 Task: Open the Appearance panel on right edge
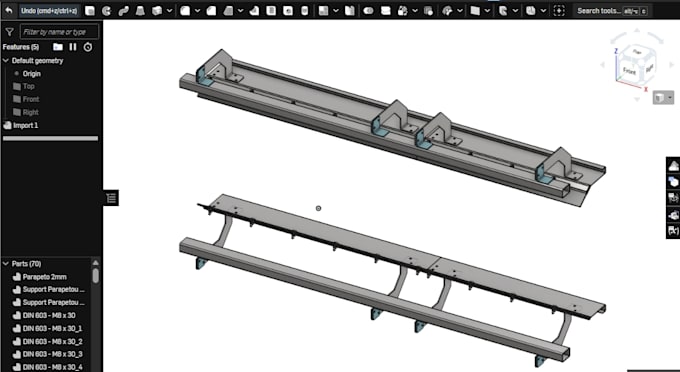pyautogui.click(x=673, y=165)
